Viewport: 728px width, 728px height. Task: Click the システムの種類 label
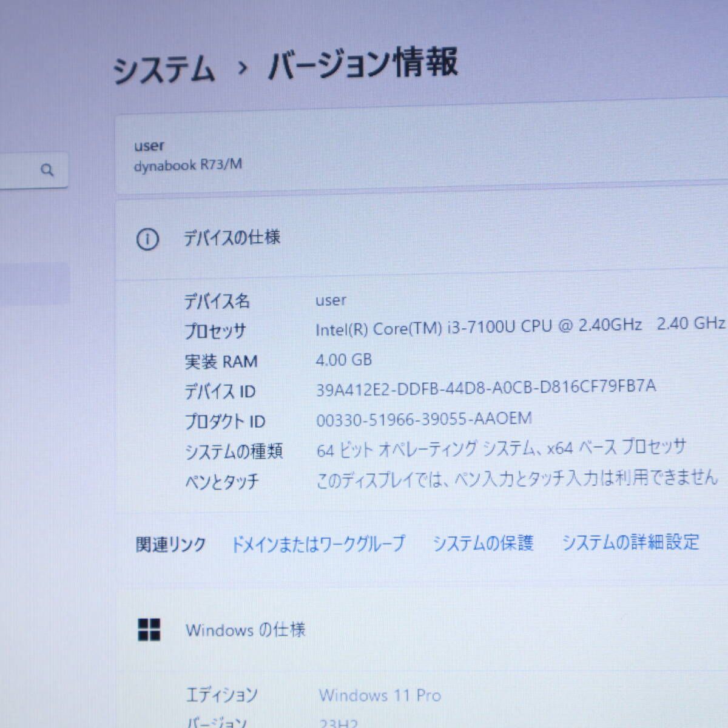(x=234, y=451)
